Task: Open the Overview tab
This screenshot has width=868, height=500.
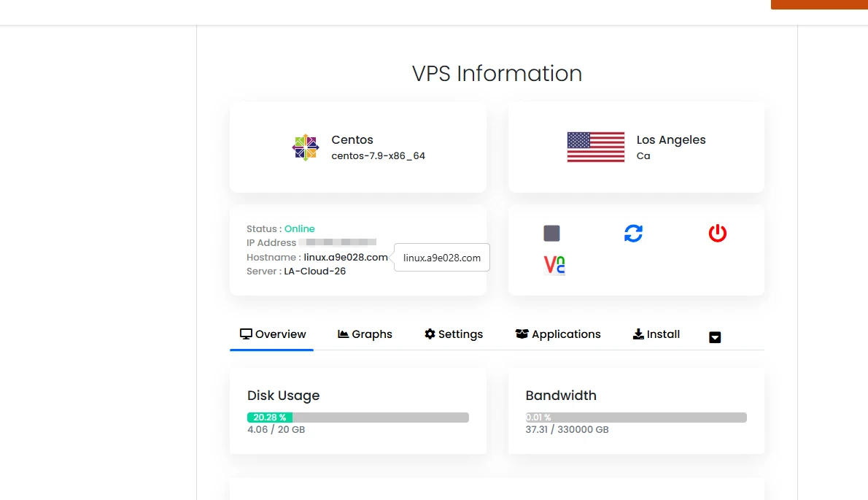Action: pos(273,334)
